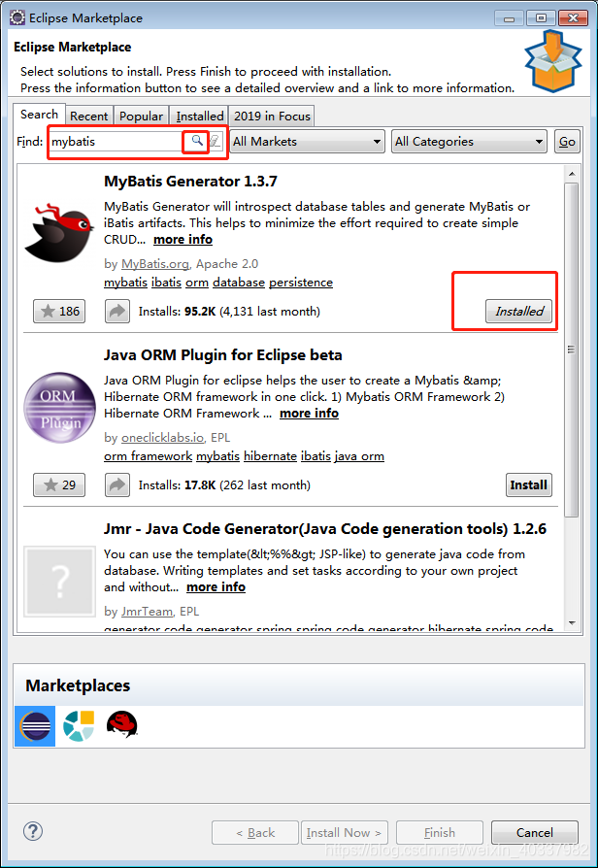Image resolution: width=598 pixels, height=868 pixels.
Task: Click the Finish button
Action: (440, 833)
